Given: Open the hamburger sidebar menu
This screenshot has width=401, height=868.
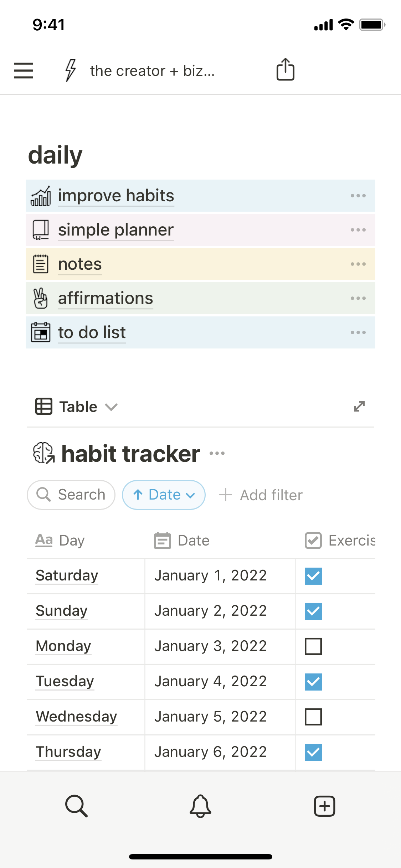Looking at the screenshot, I should (x=24, y=70).
